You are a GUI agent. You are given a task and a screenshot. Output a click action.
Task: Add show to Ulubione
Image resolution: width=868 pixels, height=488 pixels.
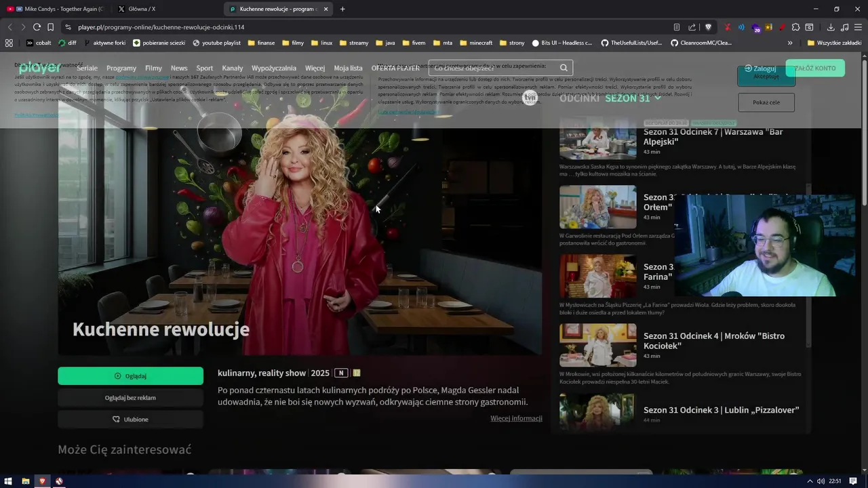coord(130,420)
